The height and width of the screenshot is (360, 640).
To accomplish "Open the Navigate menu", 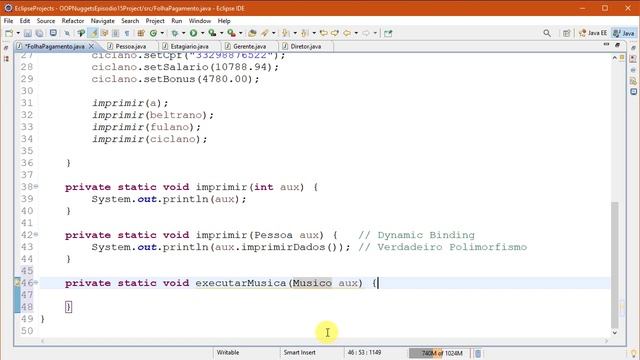I will pyautogui.click(x=102, y=21).
